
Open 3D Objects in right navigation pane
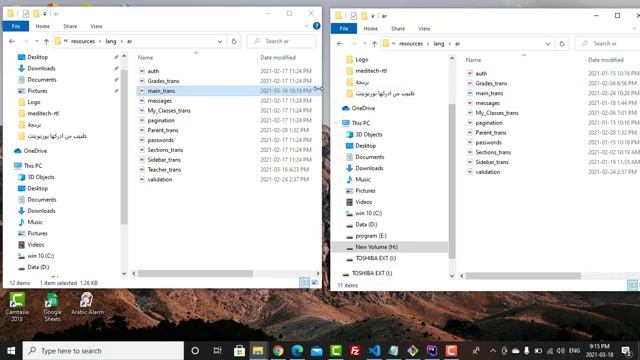pyautogui.click(x=369, y=134)
